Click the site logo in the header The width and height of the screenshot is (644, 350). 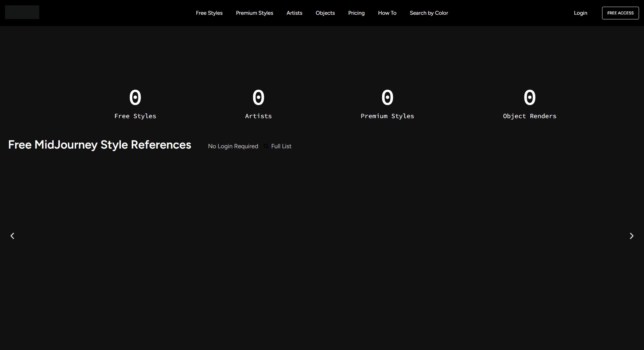click(22, 12)
